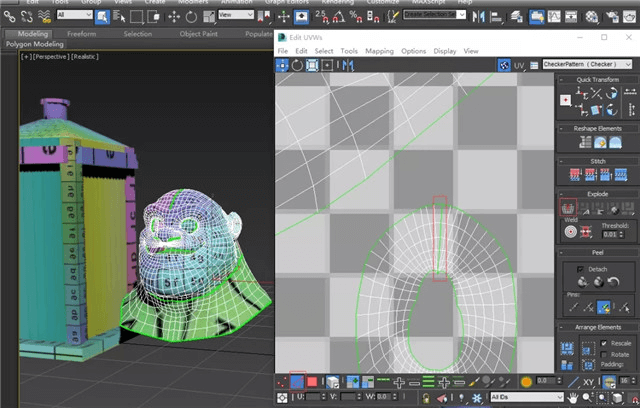Switch to the Freeform ribbon tab
The width and height of the screenshot is (640, 408).
pos(82,33)
